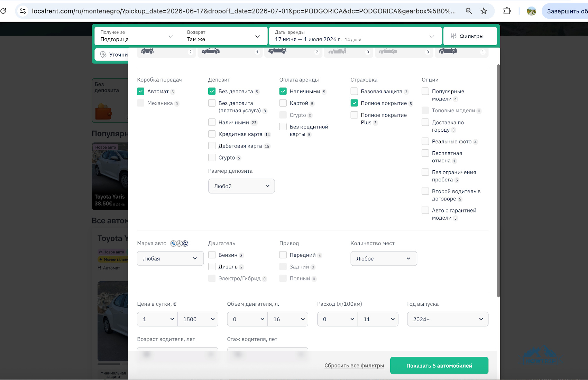Check the Без ограничения пробега option
This screenshot has height=380, width=588.
tap(425, 172)
